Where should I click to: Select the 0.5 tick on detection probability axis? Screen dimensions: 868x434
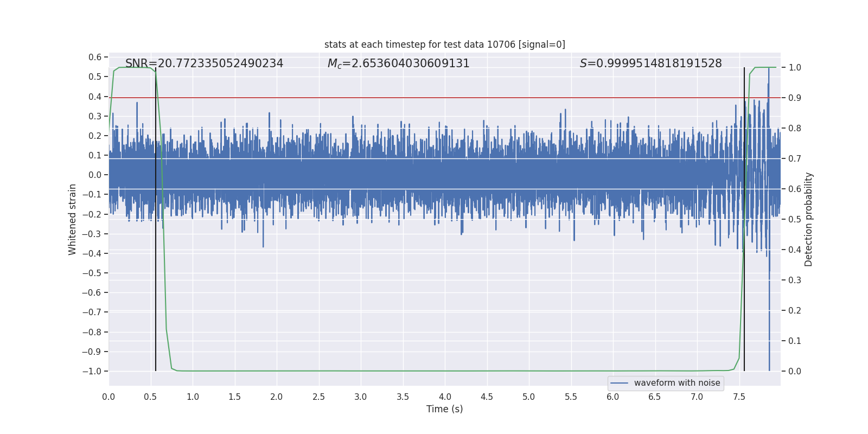[x=795, y=220]
